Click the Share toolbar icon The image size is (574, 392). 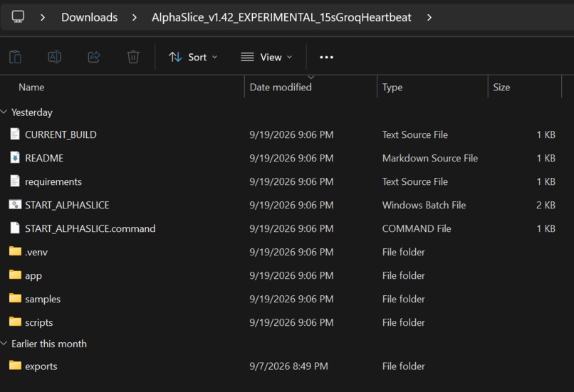[94, 57]
